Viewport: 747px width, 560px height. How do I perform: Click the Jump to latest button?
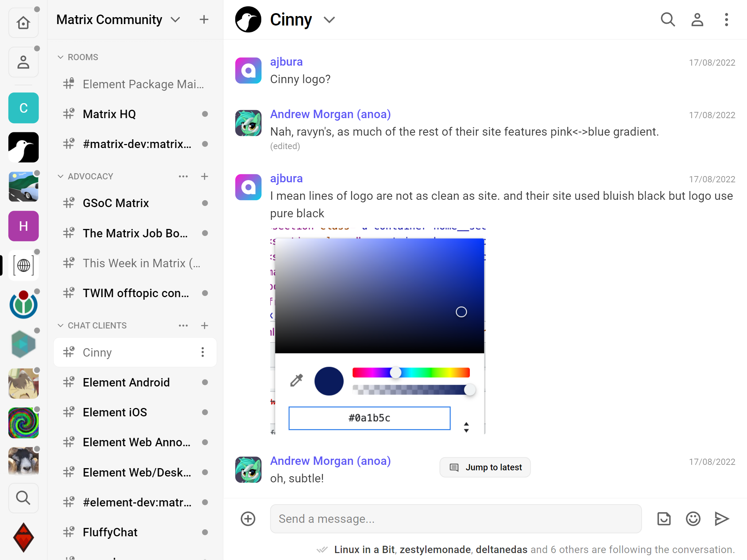(484, 467)
